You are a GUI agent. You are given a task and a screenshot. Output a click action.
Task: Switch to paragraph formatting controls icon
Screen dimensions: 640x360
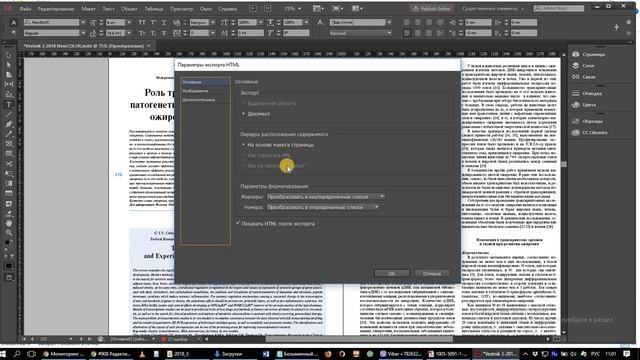click(x=13, y=33)
